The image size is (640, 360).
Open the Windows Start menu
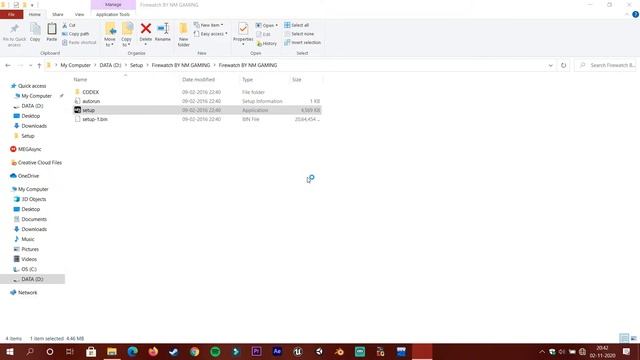point(10,352)
